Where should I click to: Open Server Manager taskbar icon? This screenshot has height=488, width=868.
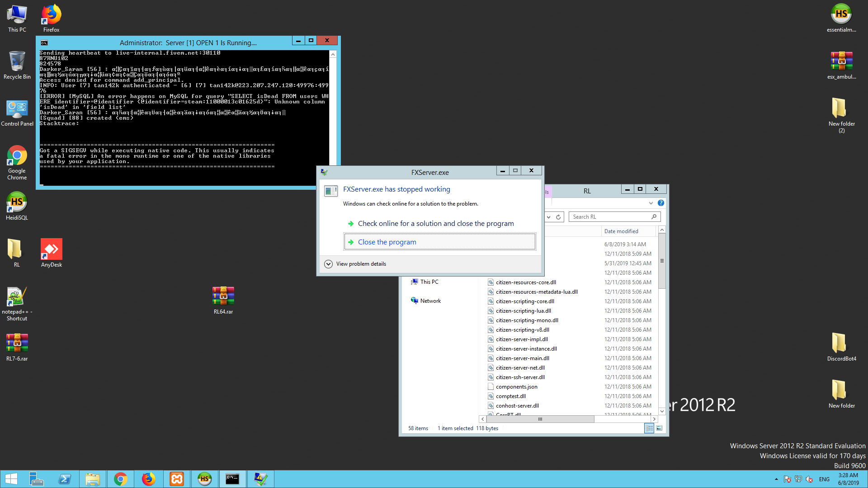pyautogui.click(x=36, y=479)
